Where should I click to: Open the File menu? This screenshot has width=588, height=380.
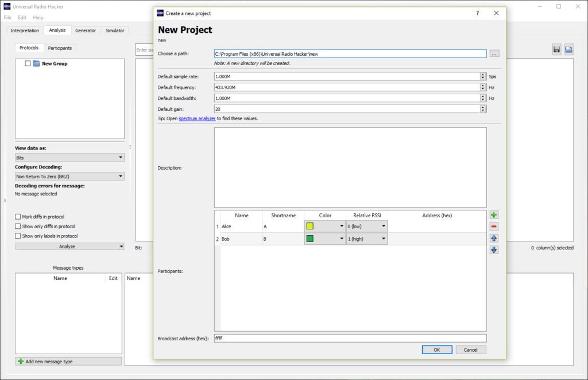coord(7,17)
